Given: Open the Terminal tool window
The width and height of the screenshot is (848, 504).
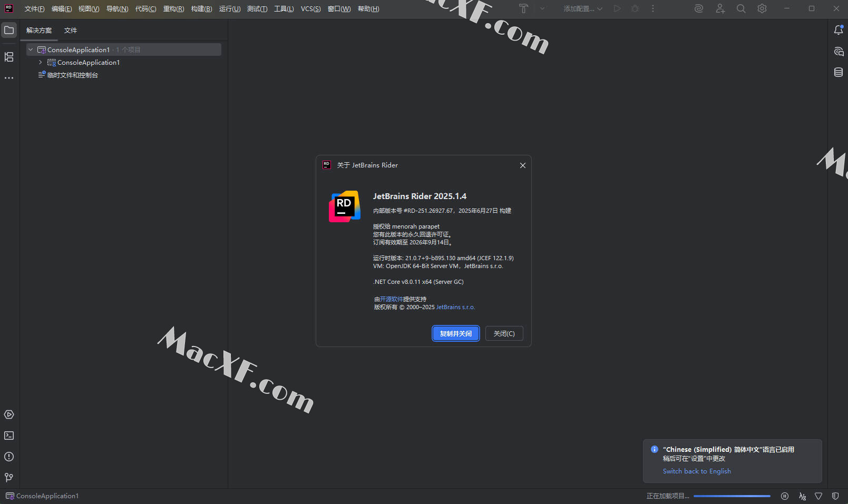Looking at the screenshot, I should (x=9, y=436).
